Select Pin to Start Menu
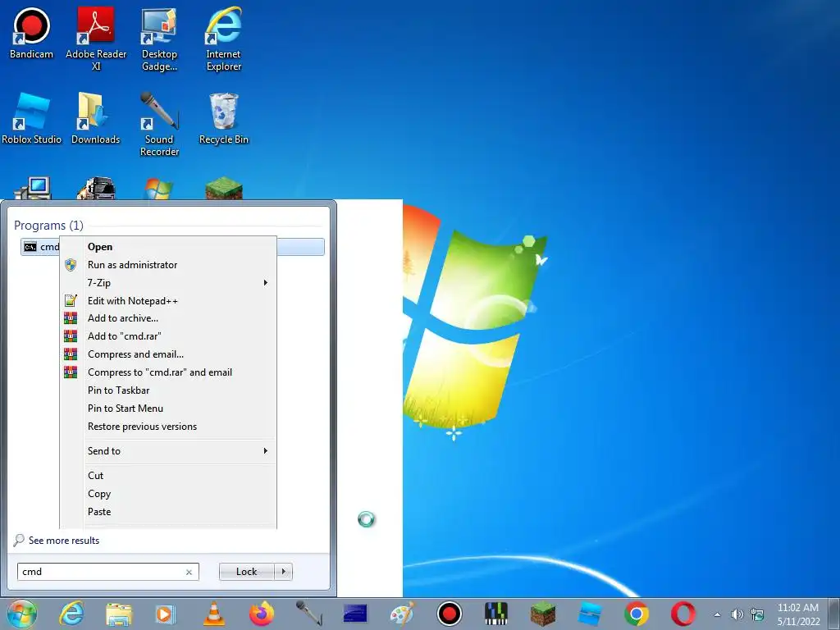 pos(167,409)
